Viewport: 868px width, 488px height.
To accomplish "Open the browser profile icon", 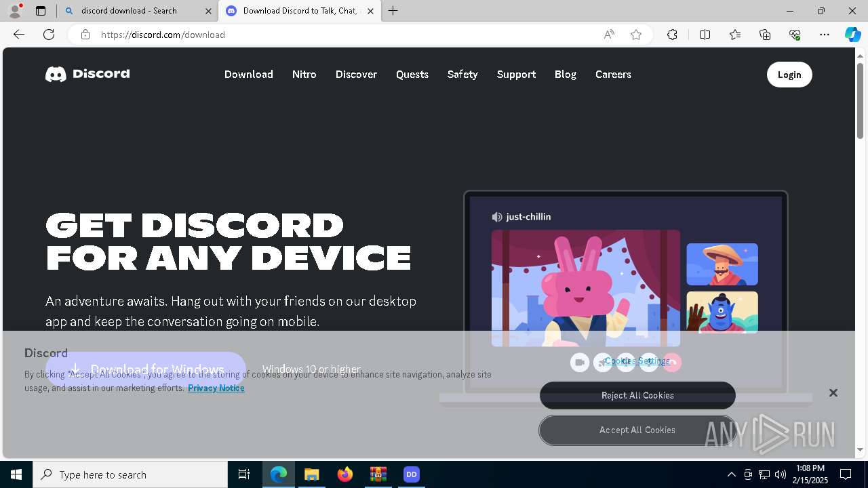I will tap(14, 11).
